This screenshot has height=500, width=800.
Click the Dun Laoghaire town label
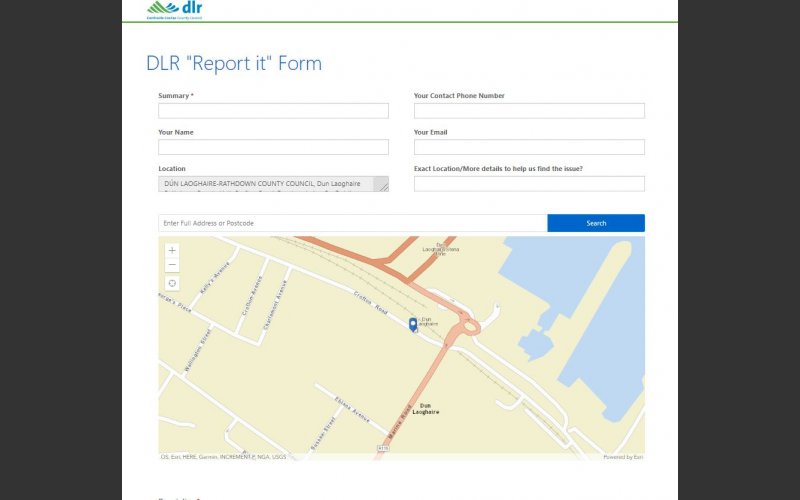[426, 409]
